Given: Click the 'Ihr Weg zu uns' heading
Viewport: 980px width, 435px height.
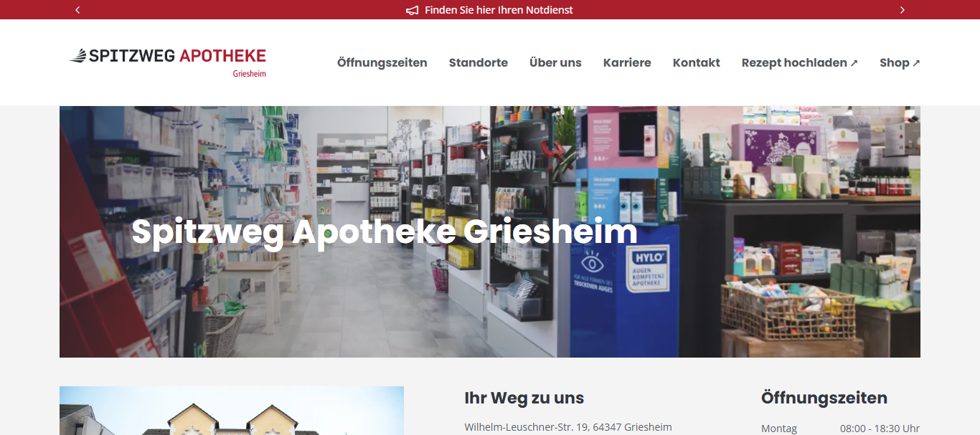Looking at the screenshot, I should 524,398.
